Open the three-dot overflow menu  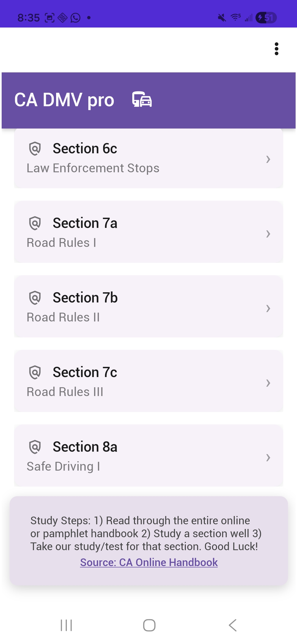click(x=276, y=49)
